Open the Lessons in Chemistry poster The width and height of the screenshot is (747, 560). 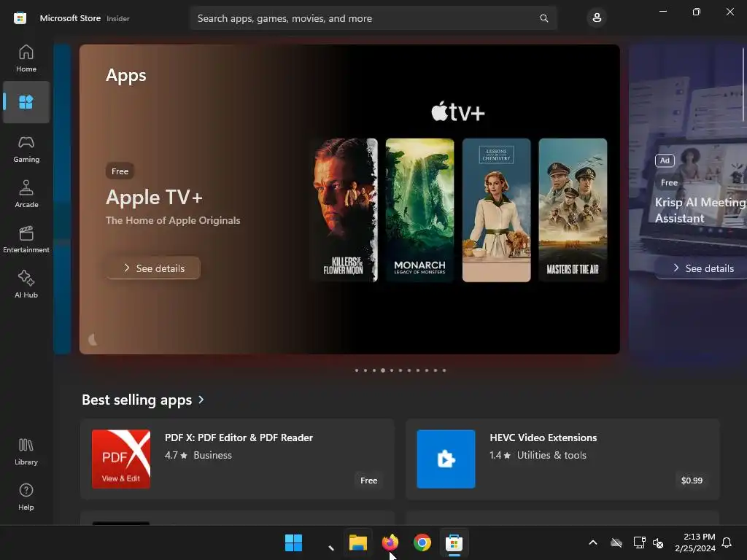coord(496,210)
